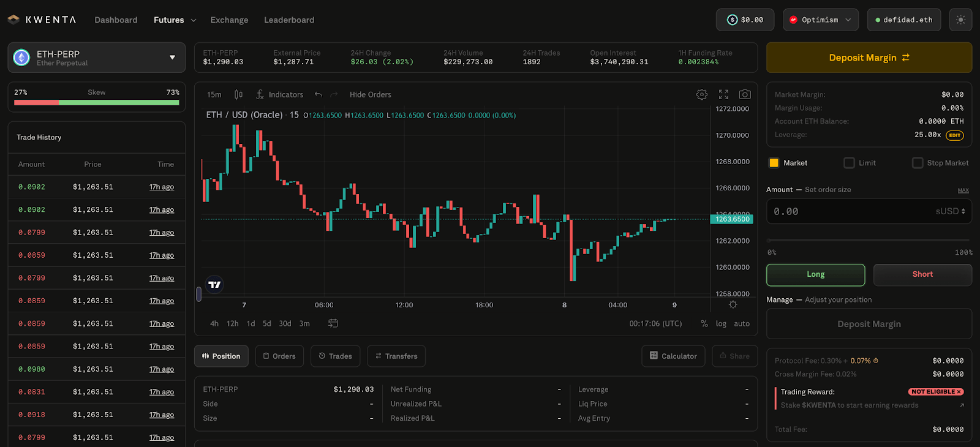Choose the Long position button

[x=816, y=274]
